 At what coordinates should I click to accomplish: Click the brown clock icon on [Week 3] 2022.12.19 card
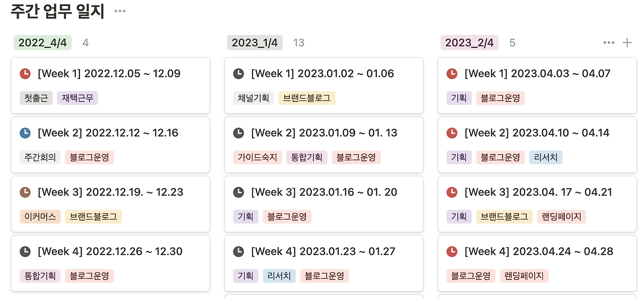(25, 192)
